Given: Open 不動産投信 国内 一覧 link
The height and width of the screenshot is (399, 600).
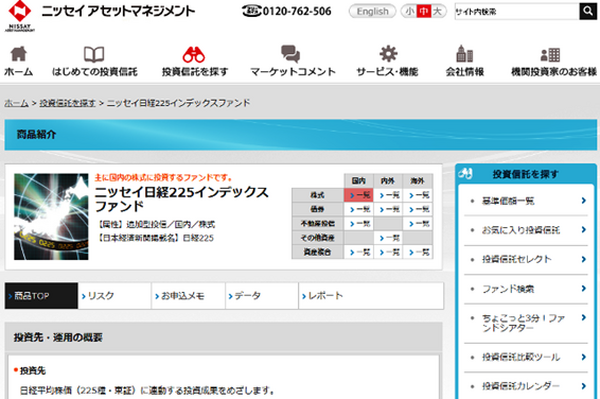Looking at the screenshot, I should pyautogui.click(x=359, y=224).
